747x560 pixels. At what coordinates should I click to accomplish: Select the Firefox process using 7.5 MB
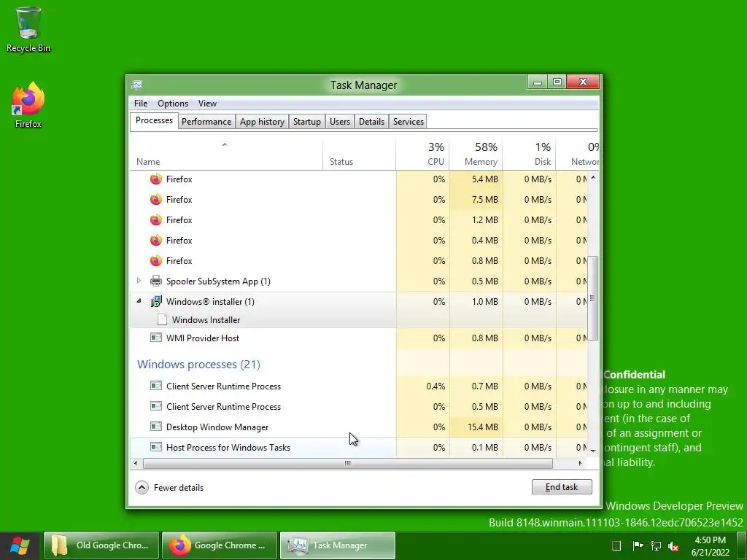(x=357, y=200)
